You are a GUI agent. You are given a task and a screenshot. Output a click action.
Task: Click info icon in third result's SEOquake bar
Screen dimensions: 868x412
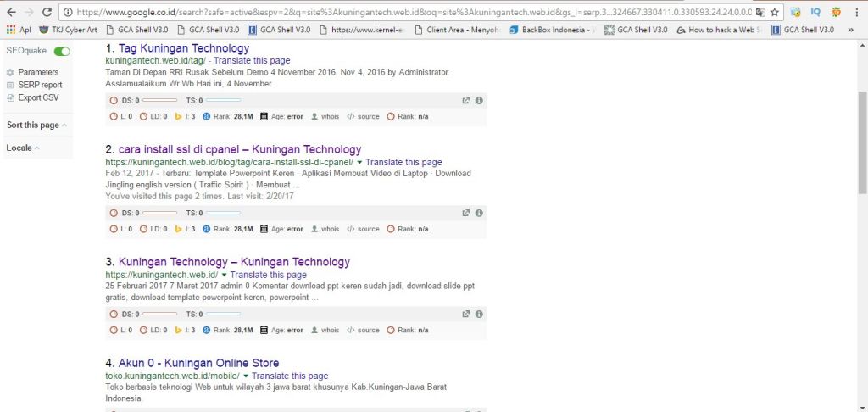(x=479, y=314)
